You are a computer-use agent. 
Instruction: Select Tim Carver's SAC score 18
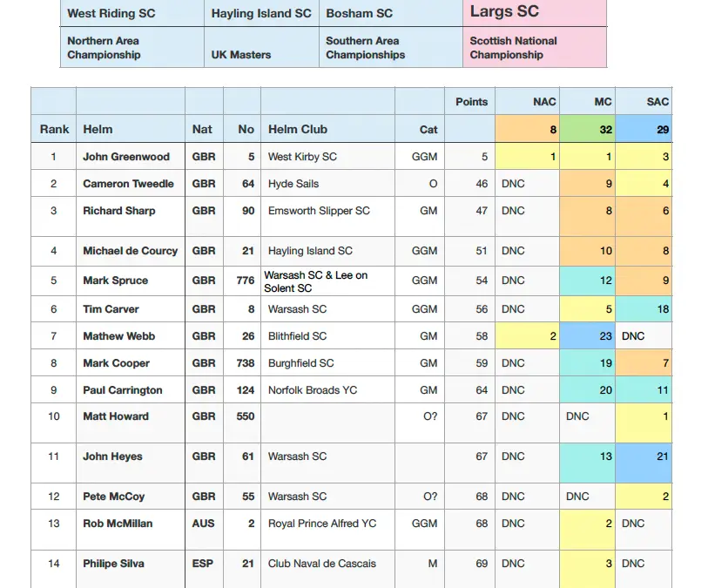pyautogui.click(x=644, y=309)
